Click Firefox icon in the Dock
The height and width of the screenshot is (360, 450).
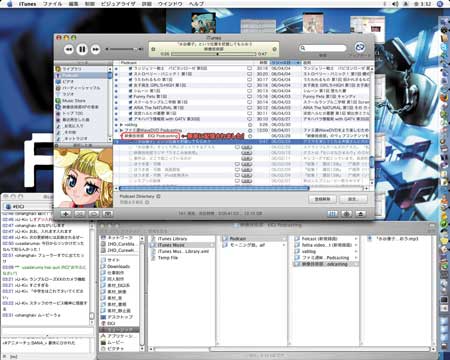tap(444, 98)
